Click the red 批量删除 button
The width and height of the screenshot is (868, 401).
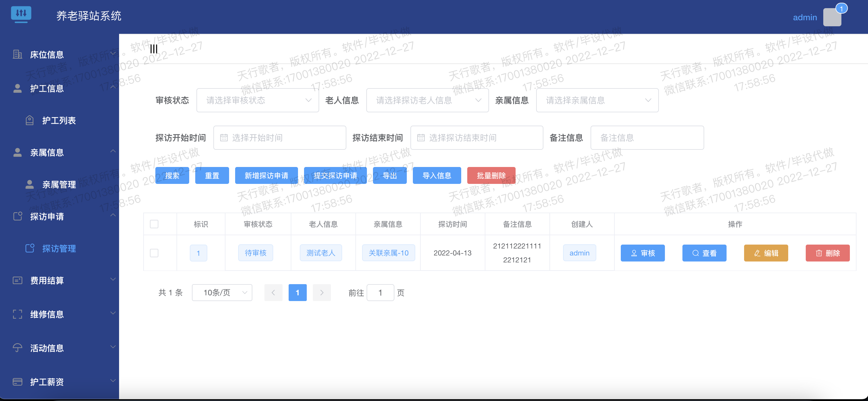(x=491, y=175)
